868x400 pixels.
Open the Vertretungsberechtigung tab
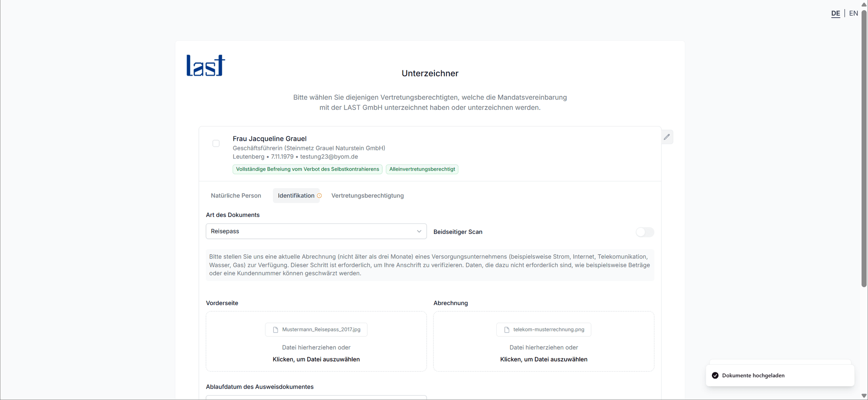tap(367, 196)
